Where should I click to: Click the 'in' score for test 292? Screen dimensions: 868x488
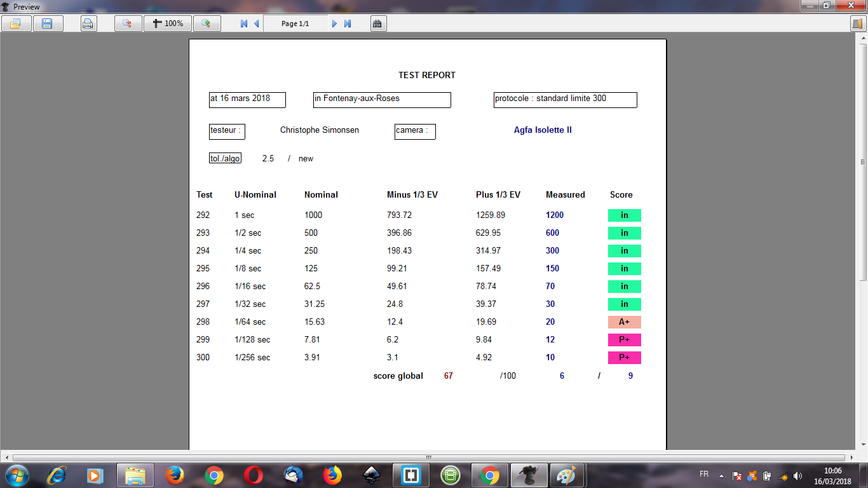point(625,215)
